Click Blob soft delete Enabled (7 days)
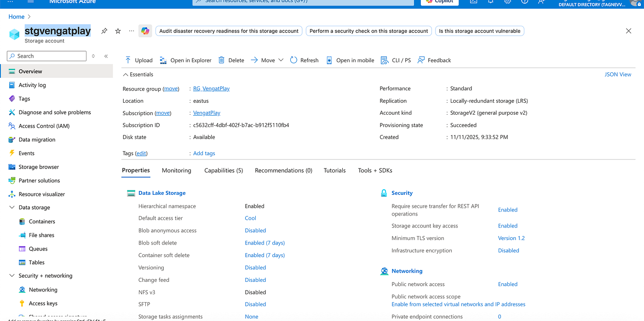The image size is (644, 321). (264, 243)
